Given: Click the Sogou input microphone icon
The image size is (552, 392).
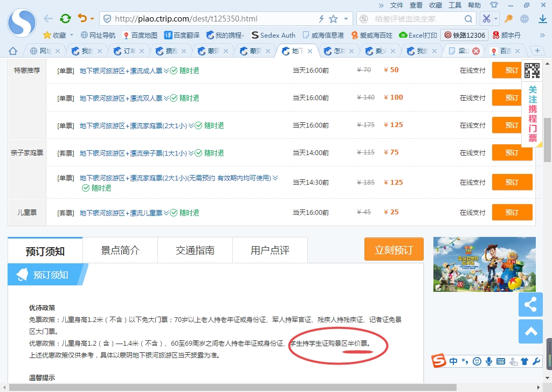Looking at the screenshot, I should (x=489, y=361).
